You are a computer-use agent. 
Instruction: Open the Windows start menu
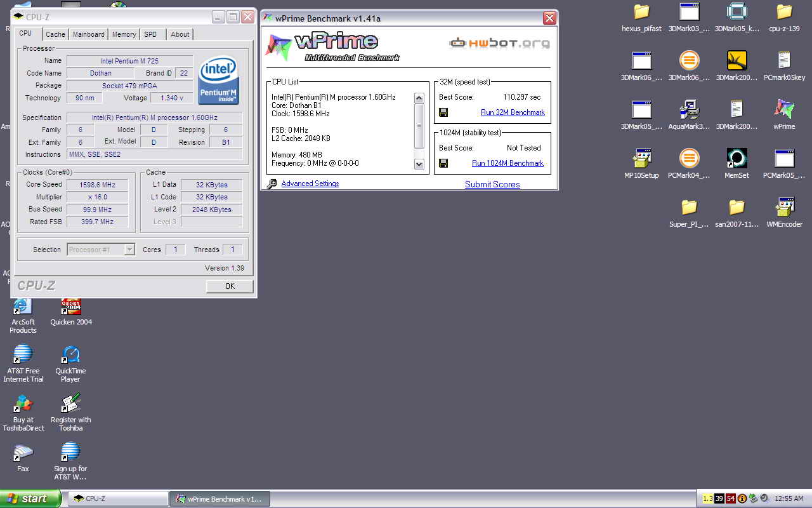(30, 498)
